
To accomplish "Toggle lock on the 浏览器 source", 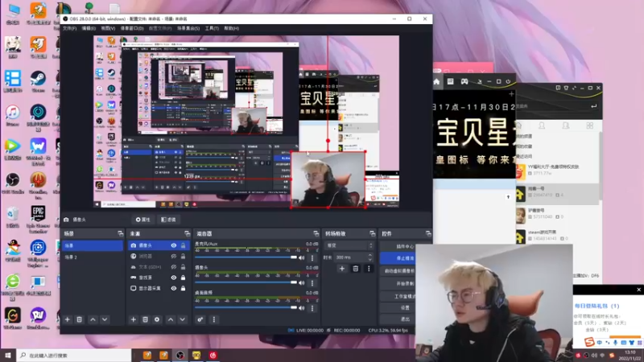I will (184, 256).
